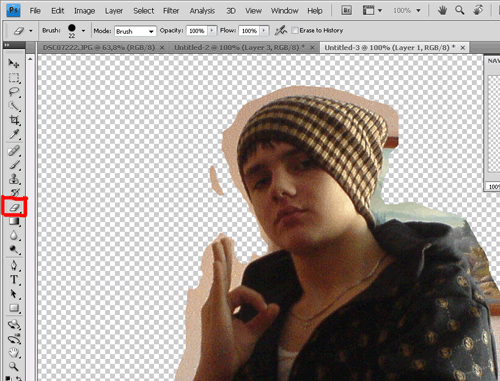500x381 pixels.
Task: Close the Untitled-3 document tab
Action: [x=463, y=48]
